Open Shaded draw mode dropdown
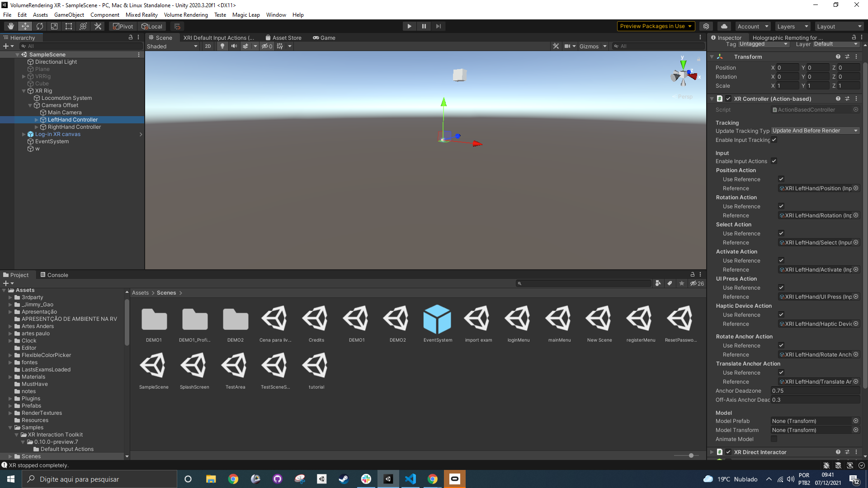The width and height of the screenshot is (868, 488). click(x=172, y=46)
